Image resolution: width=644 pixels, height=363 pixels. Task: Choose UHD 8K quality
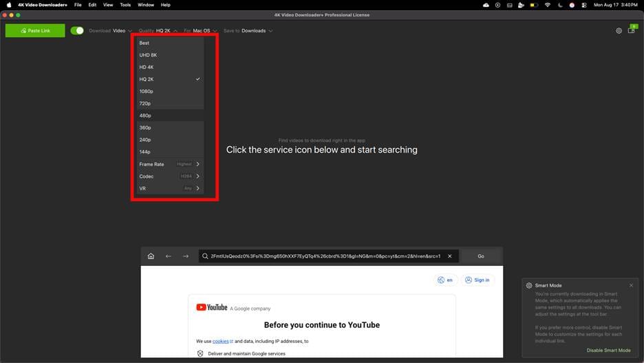pos(170,55)
